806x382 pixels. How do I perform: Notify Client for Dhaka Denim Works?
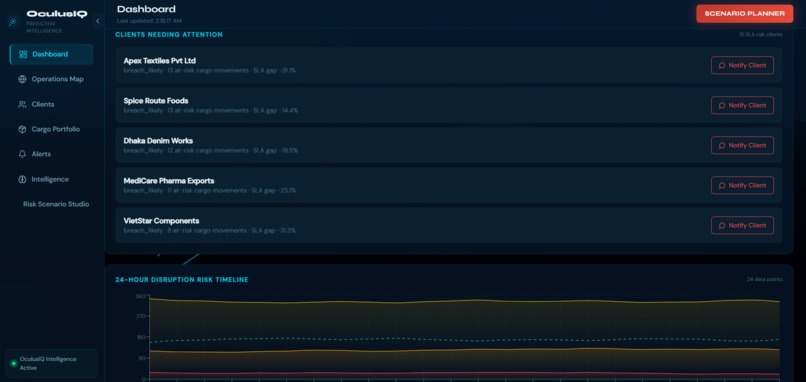point(742,145)
